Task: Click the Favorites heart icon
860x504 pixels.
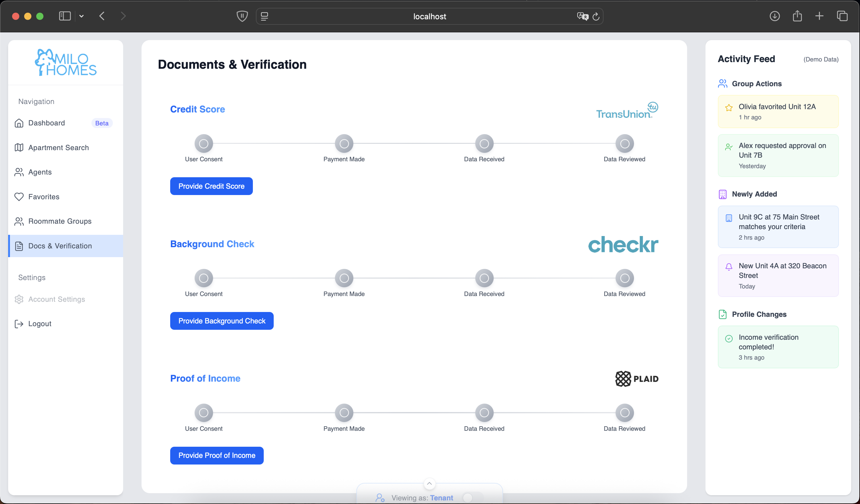Action: (x=19, y=197)
